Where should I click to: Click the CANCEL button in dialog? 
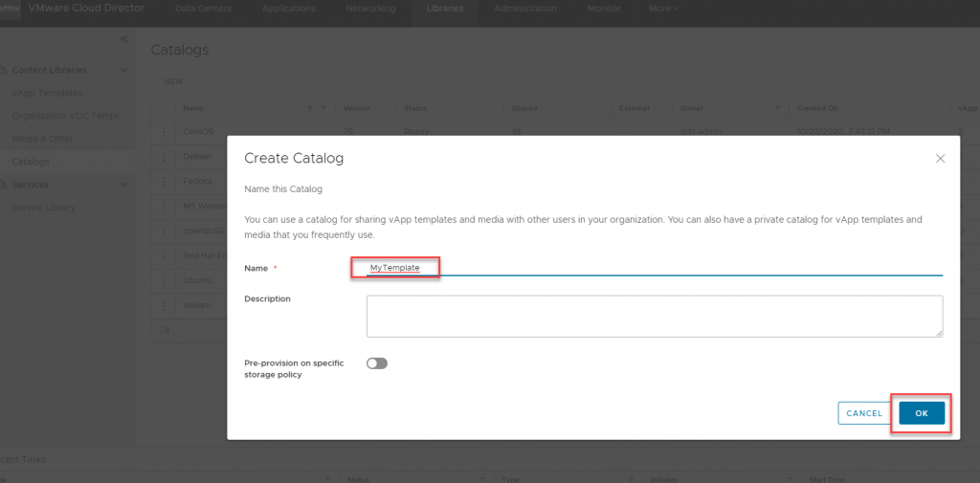[x=864, y=413]
